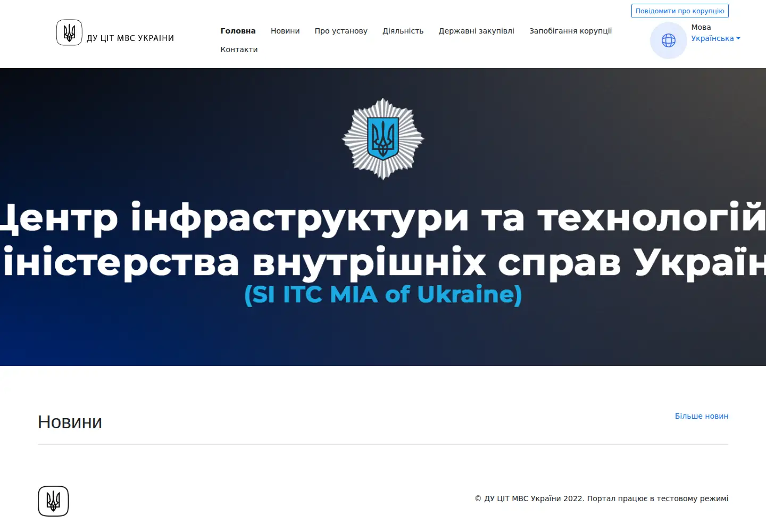Image resolution: width=766 pixels, height=532 pixels.
Task: Open the Новини menu item
Action: click(285, 31)
